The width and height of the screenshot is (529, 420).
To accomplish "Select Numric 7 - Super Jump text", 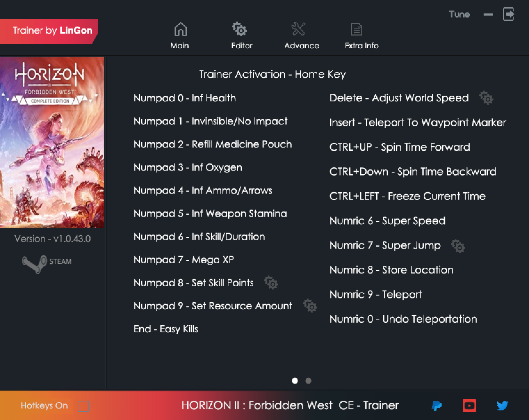I will click(385, 246).
